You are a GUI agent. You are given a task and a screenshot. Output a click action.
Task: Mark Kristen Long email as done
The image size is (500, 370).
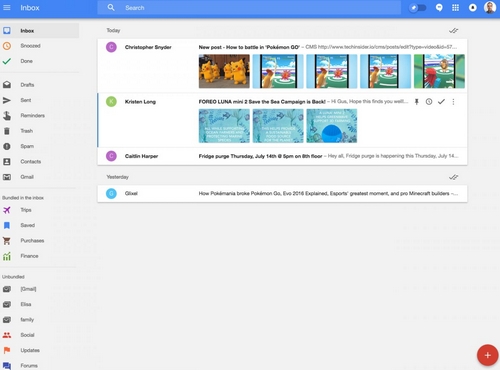pyautogui.click(x=441, y=102)
